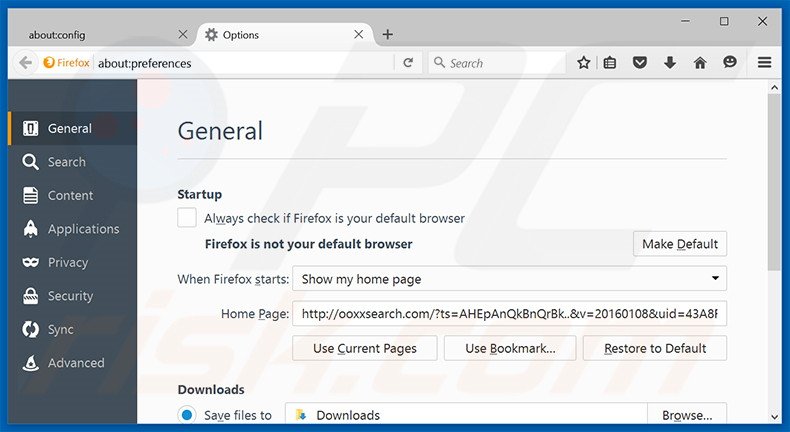This screenshot has width=790, height=432.
Task: Click the Startup section heading
Action: (x=200, y=194)
